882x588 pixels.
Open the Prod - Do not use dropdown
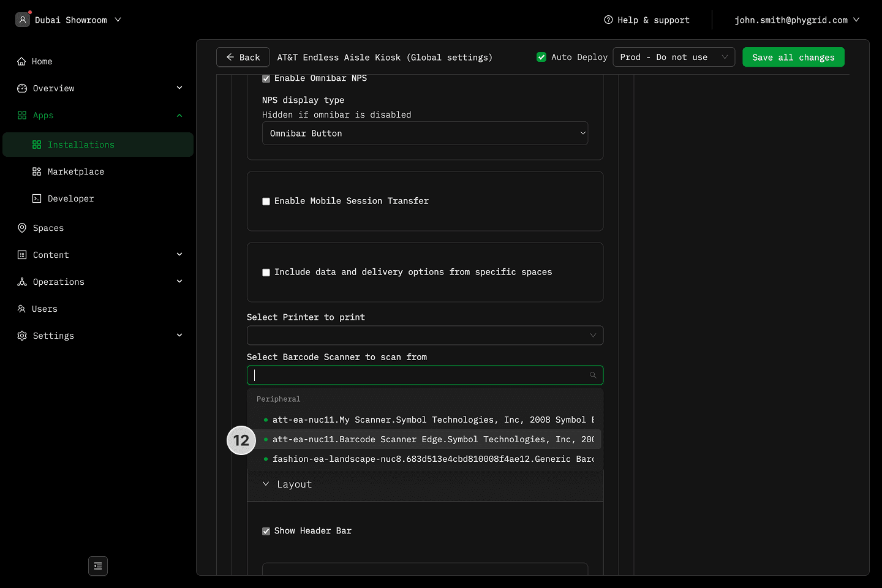673,57
